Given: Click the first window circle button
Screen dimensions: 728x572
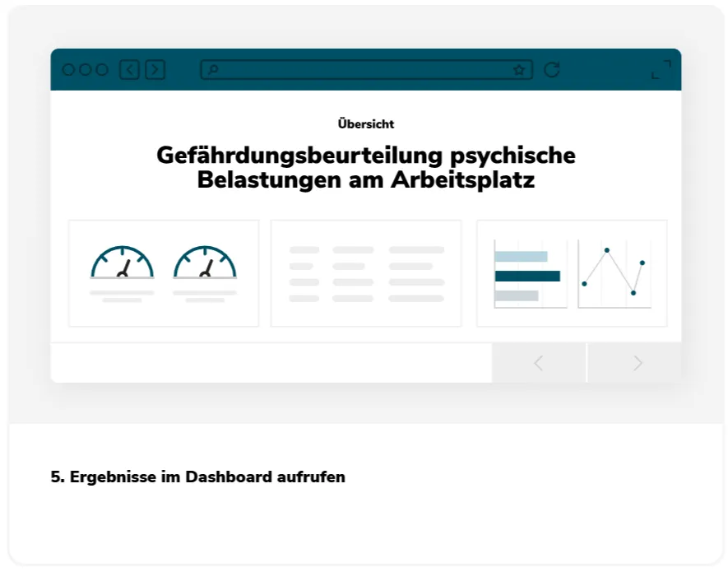Looking at the screenshot, I should point(68,70).
